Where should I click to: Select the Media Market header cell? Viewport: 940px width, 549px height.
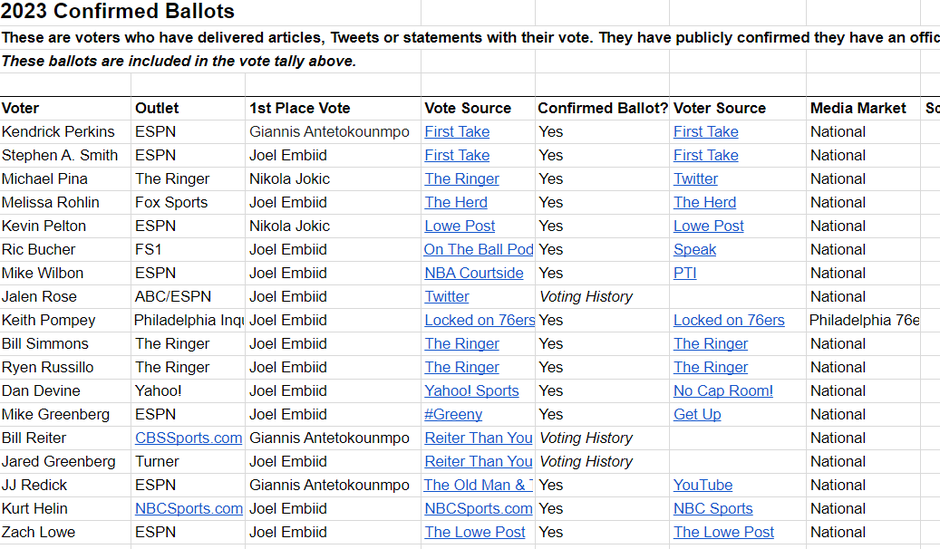tap(858, 108)
